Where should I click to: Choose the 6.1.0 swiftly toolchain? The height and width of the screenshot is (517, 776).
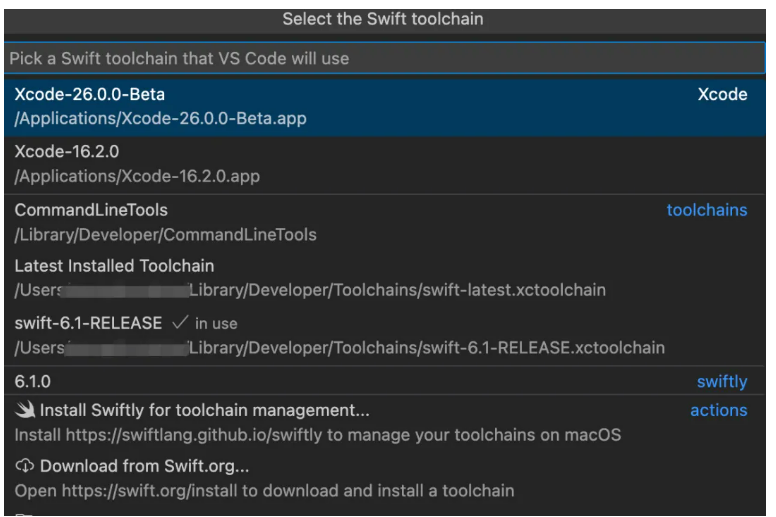[x=385, y=381]
